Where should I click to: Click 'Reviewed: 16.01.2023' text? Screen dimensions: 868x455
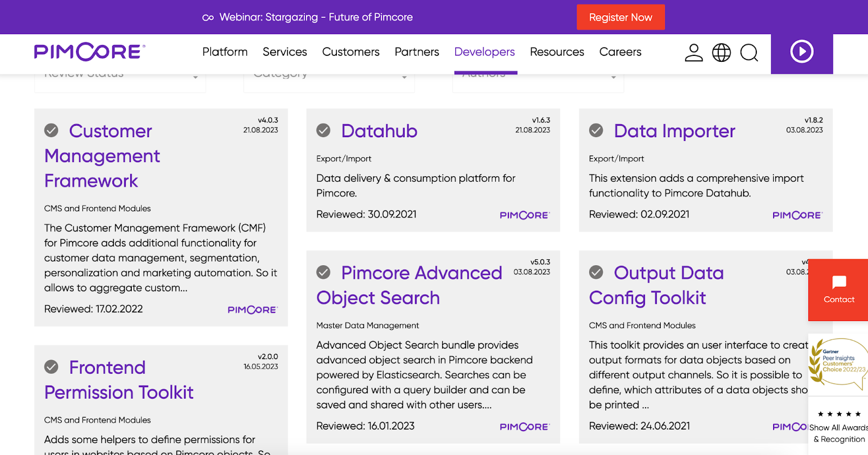[366, 426]
